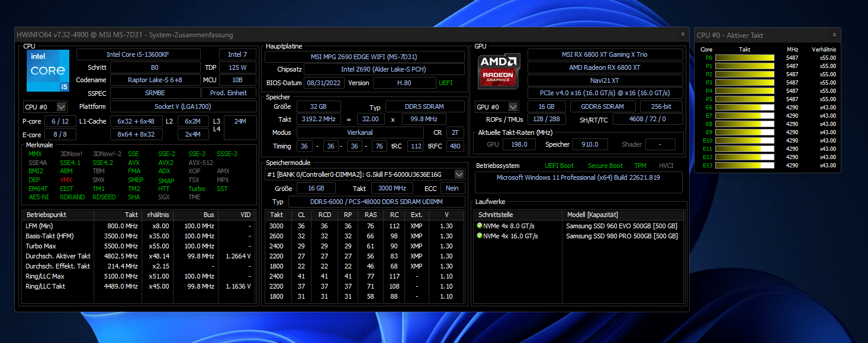Click the HVCI indicator

[666, 166]
